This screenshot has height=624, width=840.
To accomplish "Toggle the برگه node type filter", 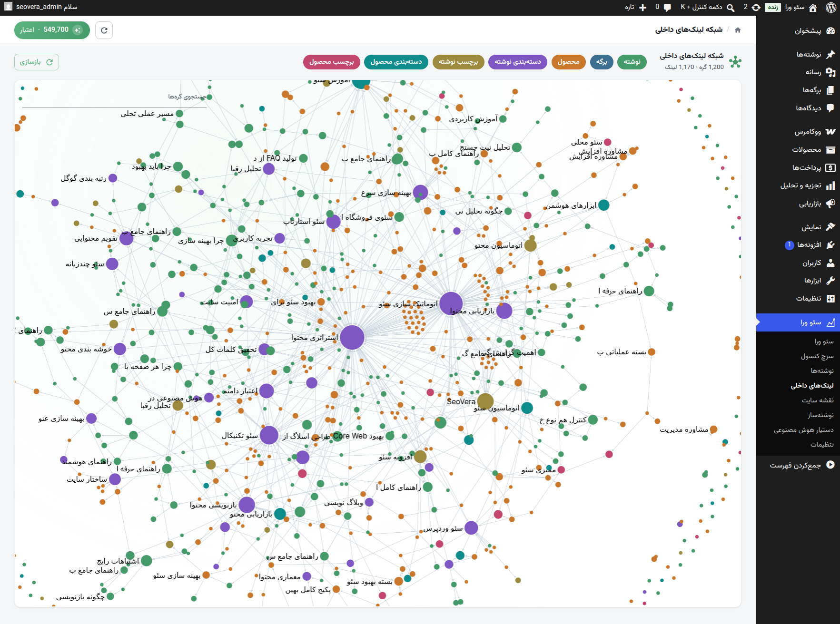I will [x=602, y=62].
